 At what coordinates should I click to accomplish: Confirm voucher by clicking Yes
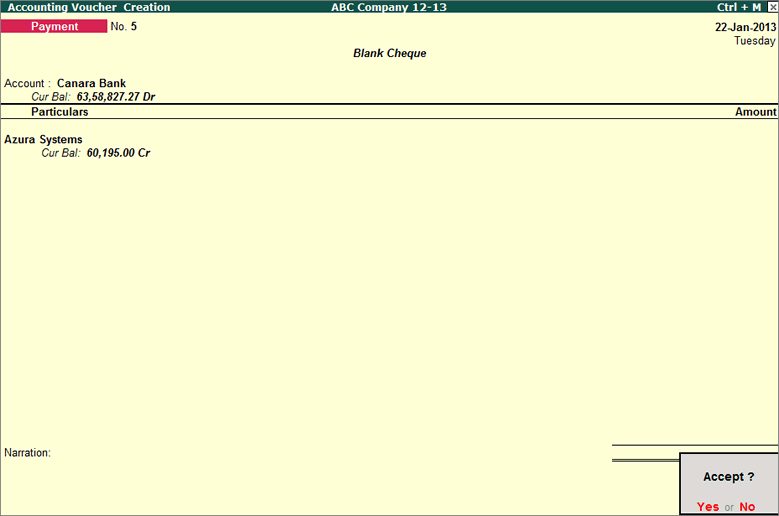[707, 507]
